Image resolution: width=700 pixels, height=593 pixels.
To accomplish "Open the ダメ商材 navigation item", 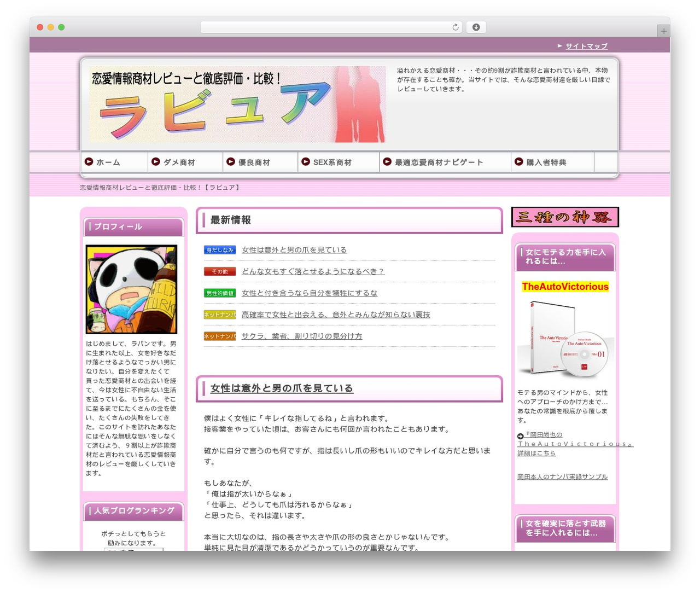I will click(185, 162).
